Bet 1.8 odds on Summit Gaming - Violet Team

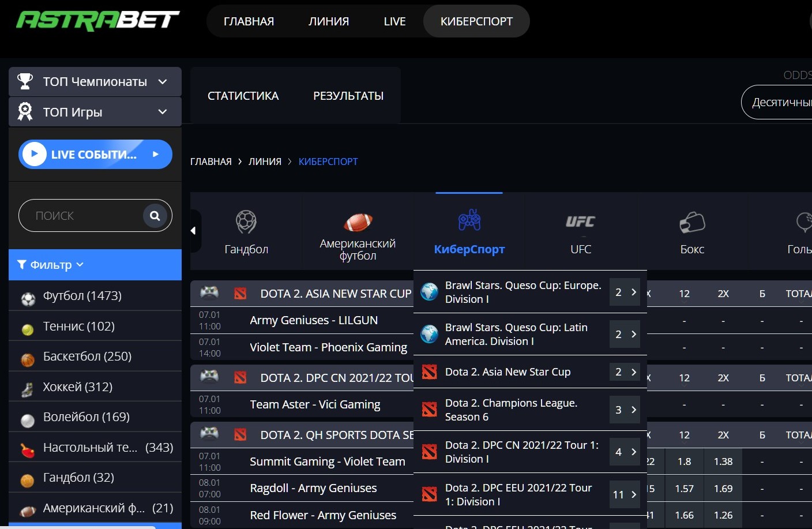pyautogui.click(x=684, y=462)
